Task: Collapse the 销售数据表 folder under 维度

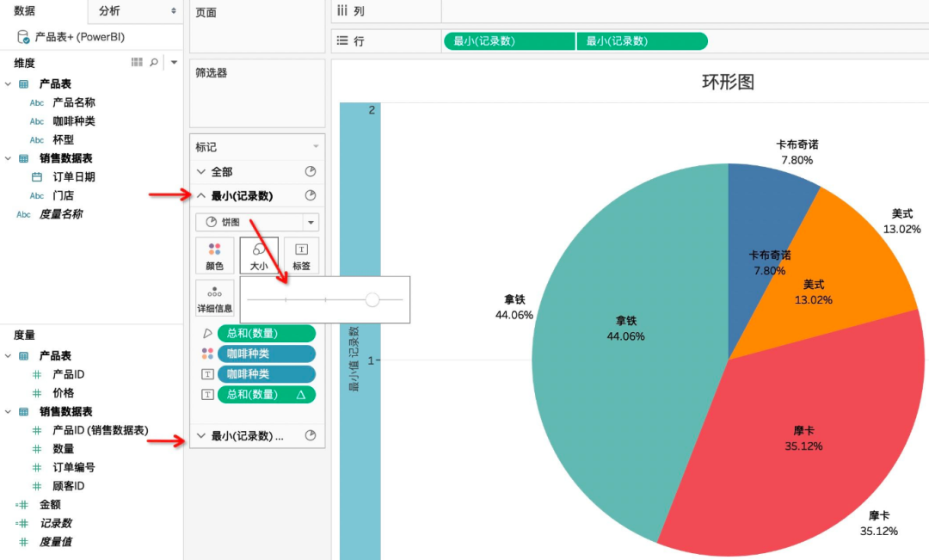Action: (9, 158)
